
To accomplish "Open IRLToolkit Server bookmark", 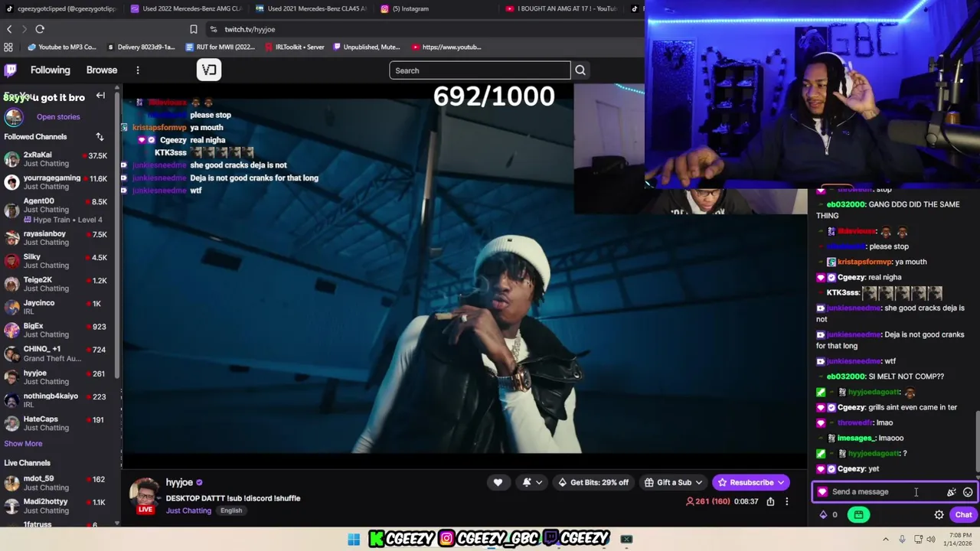I will click(295, 47).
